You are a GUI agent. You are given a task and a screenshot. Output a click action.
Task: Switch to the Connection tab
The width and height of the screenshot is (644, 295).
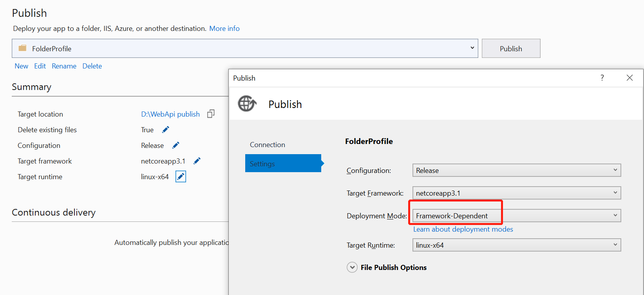click(268, 144)
